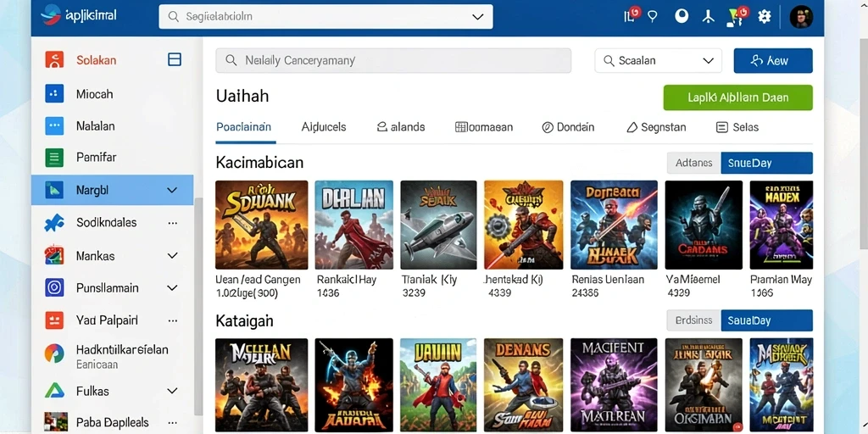
Task: Switch to the Dondain tab
Action: pos(568,127)
